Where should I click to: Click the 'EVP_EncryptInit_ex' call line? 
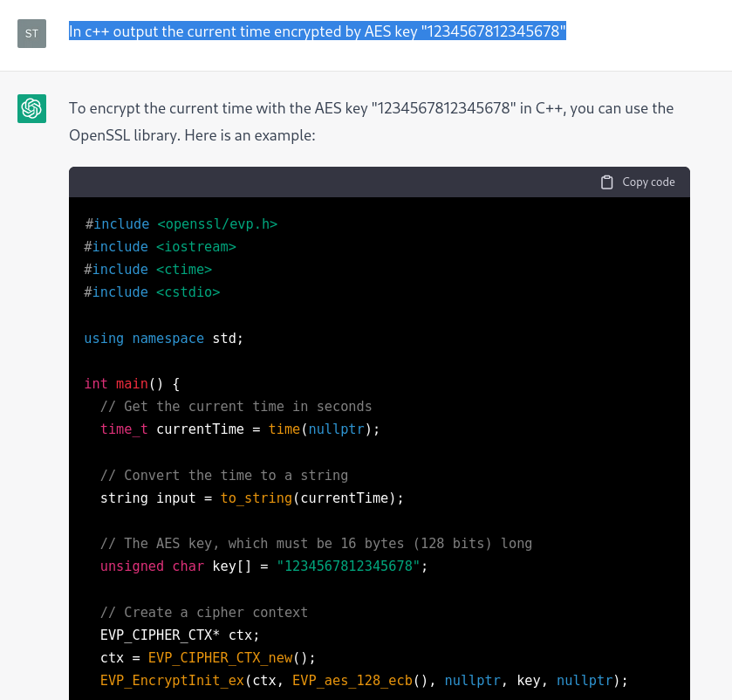(x=364, y=681)
